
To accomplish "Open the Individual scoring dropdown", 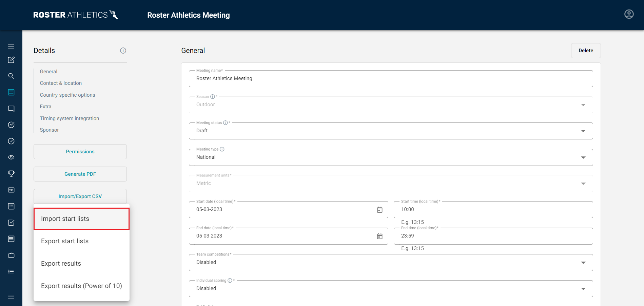I will tap(583, 288).
